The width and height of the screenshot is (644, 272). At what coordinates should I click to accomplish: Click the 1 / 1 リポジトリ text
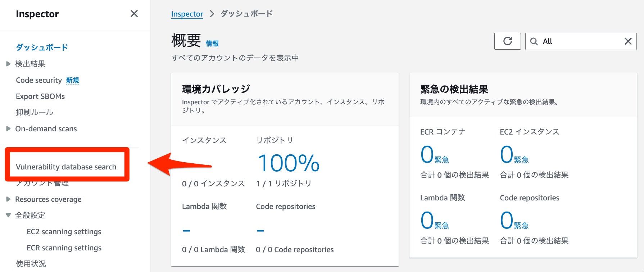tap(284, 183)
